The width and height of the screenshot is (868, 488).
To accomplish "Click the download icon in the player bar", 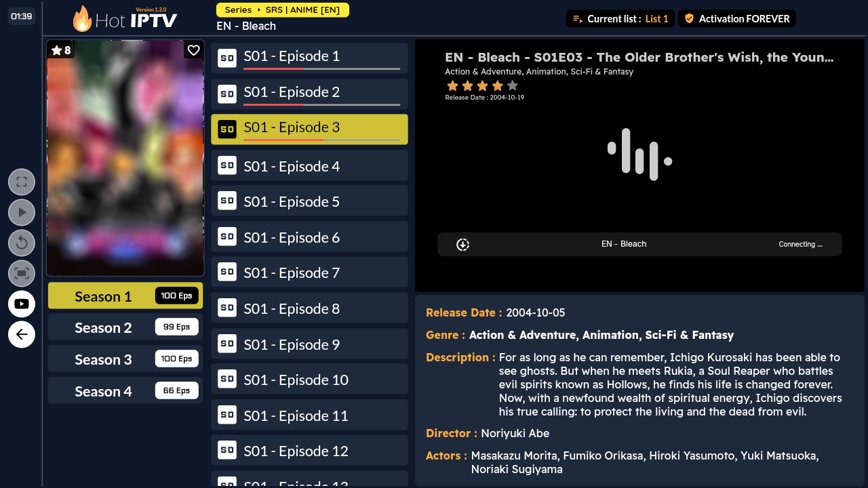I will 463,245.
